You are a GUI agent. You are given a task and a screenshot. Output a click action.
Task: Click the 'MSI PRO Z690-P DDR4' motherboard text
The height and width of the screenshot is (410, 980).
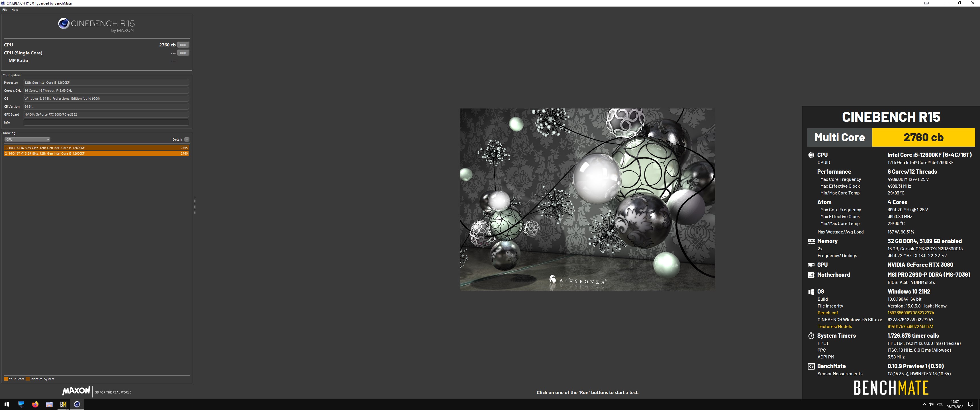click(x=929, y=275)
